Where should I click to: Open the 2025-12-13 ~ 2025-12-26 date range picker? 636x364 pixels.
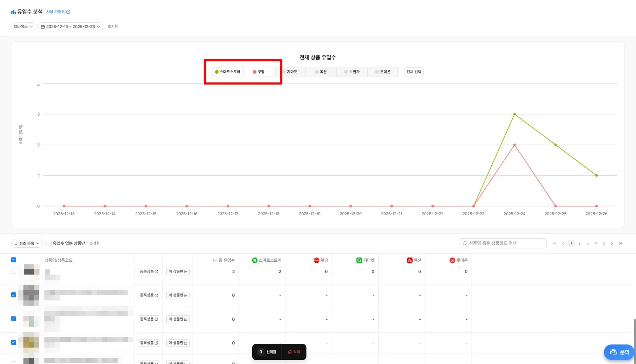(71, 27)
